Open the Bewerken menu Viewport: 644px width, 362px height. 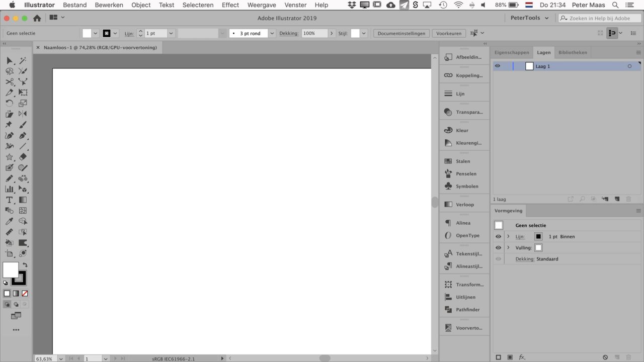pyautogui.click(x=109, y=5)
